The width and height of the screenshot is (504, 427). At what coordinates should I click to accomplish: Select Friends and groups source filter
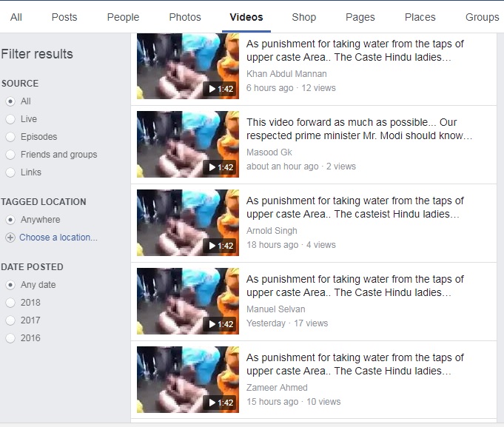pos(10,155)
